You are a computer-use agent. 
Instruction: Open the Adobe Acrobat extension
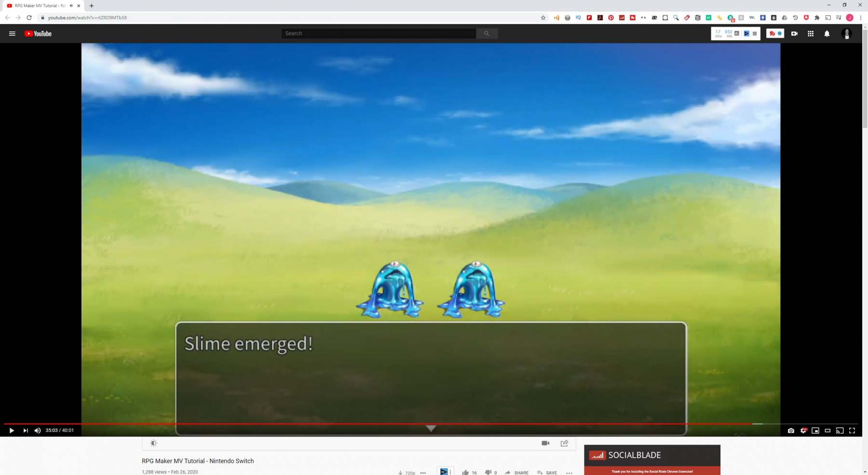pyautogui.click(x=600, y=17)
